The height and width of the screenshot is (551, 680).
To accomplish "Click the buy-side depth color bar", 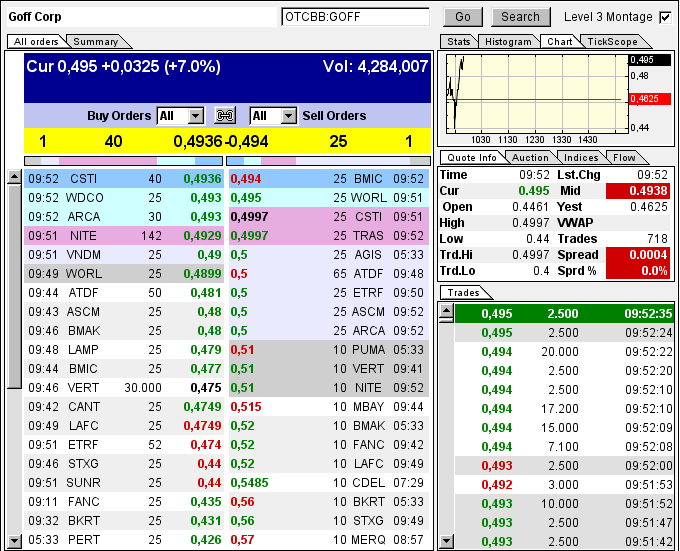I will pyautogui.click(x=124, y=161).
